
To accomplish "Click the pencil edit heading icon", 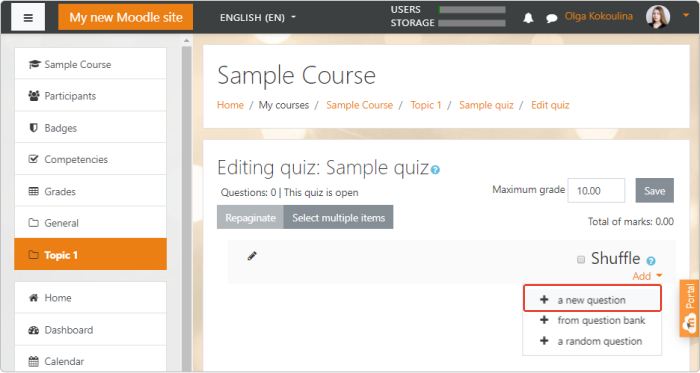I will pyautogui.click(x=252, y=256).
